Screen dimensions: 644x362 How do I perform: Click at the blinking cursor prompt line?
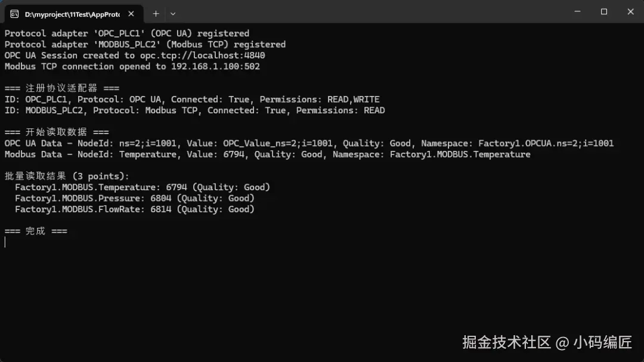(6, 242)
